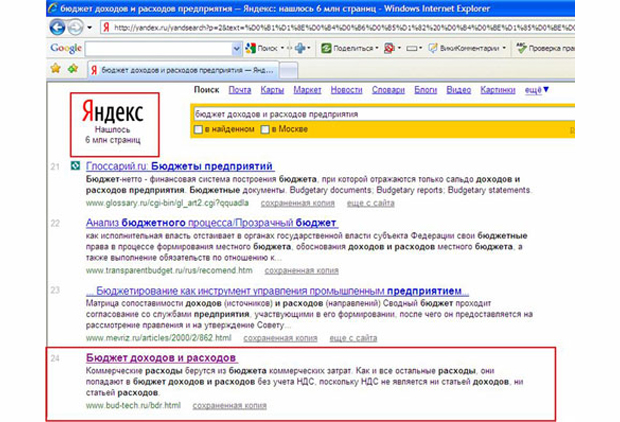620x422 pixels.
Task: Click the Google toolbar search input
Action: 158,49
